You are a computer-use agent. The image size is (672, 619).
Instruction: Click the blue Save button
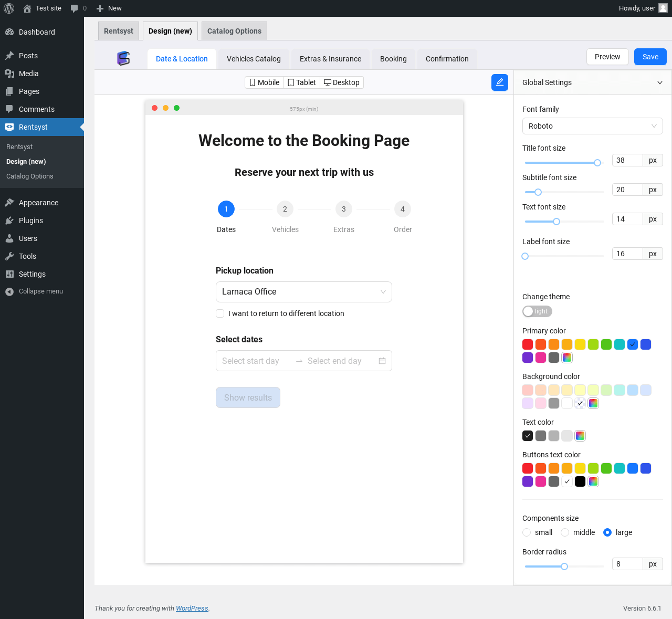(x=650, y=57)
